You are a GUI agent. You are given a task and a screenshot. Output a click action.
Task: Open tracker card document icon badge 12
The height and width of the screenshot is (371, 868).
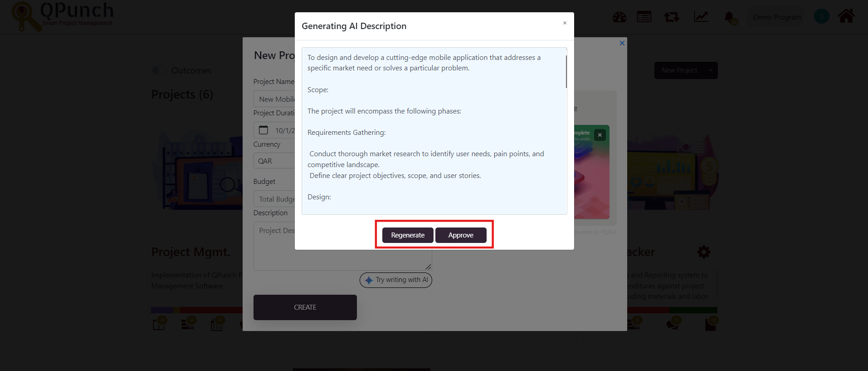[x=712, y=323]
